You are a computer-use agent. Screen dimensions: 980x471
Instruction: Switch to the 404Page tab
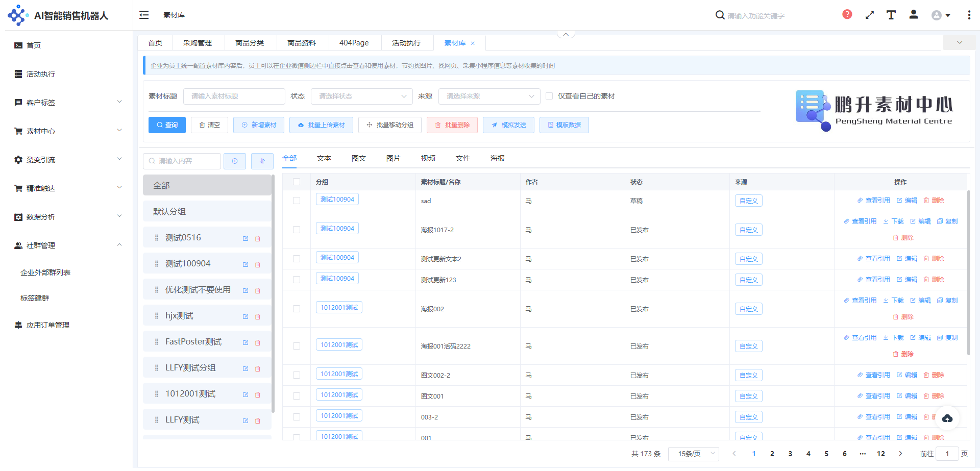[x=354, y=43]
